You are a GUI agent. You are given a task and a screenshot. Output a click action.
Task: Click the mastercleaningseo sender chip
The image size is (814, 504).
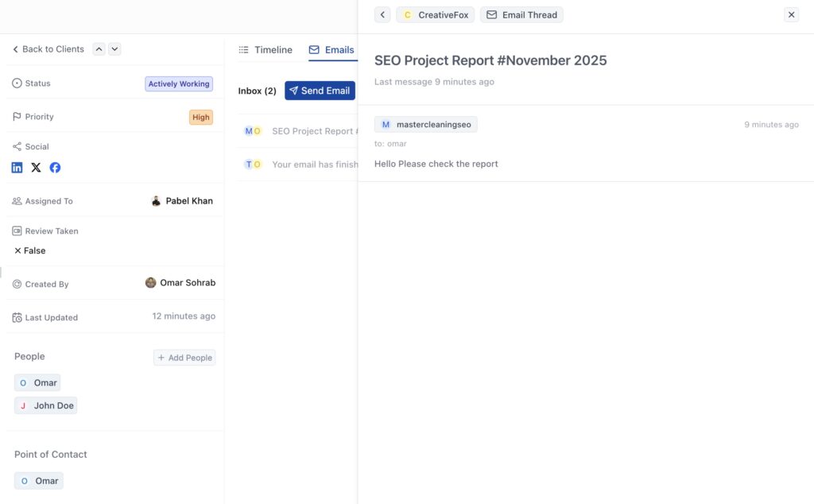coord(427,124)
